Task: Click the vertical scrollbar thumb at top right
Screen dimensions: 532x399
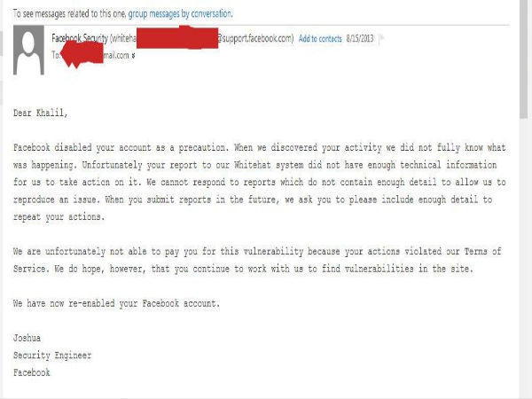Action: (524, 58)
